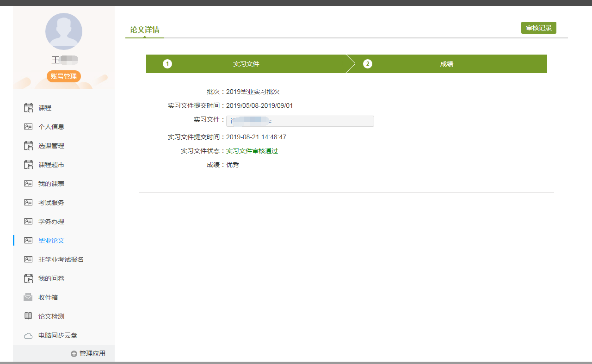592x364 pixels.
Task: Select 学务办理 in the sidebar
Action: 51,222
